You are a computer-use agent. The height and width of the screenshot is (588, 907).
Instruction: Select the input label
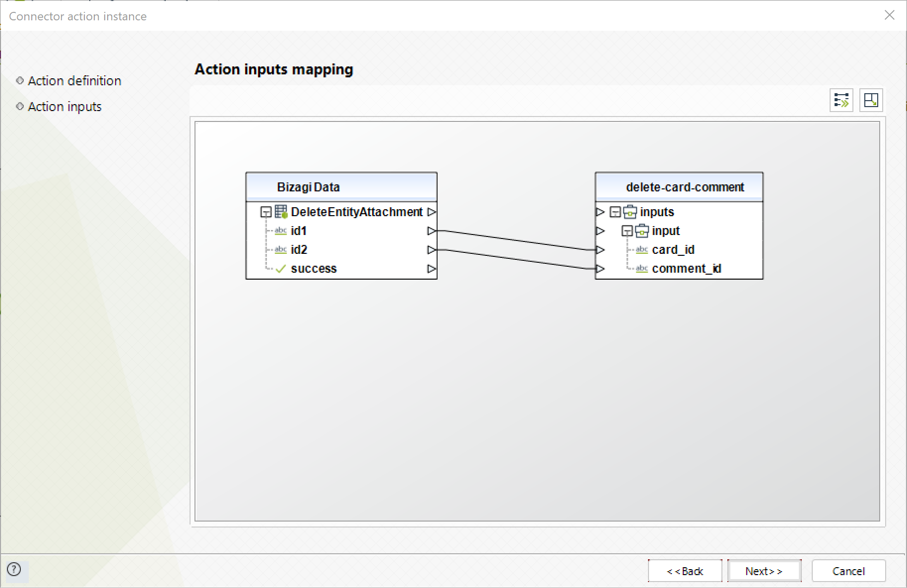[666, 231]
